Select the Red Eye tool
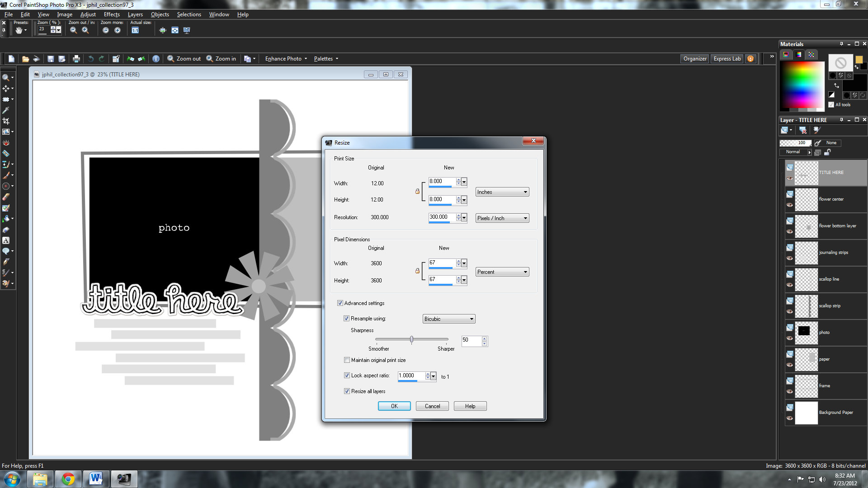Viewport: 868px width, 488px height. pos(6,143)
